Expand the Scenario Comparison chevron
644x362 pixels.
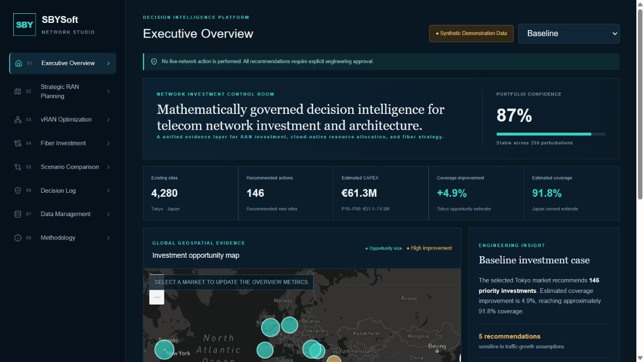[x=108, y=167]
